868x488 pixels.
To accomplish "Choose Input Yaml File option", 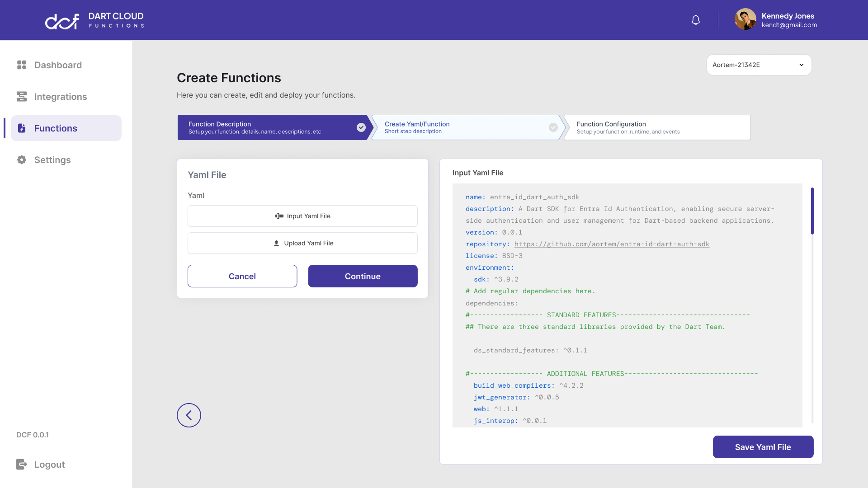I will click(302, 216).
